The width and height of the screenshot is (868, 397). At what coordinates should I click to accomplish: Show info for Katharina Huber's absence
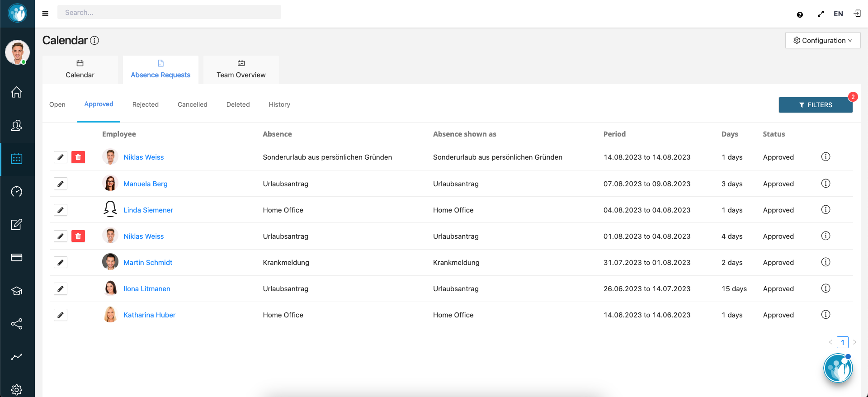pyautogui.click(x=826, y=315)
